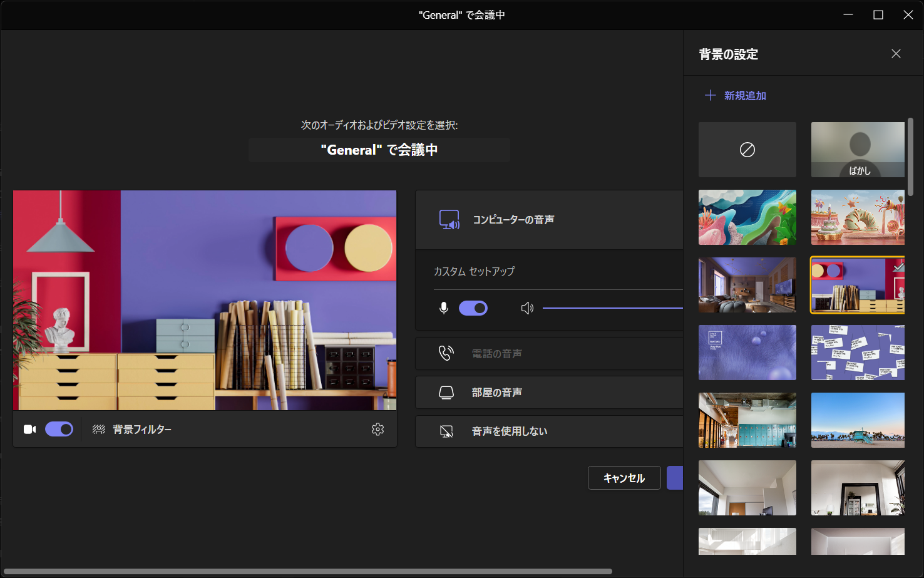Adjust the speaker volume slider
The width and height of the screenshot is (924, 578).
(613, 307)
